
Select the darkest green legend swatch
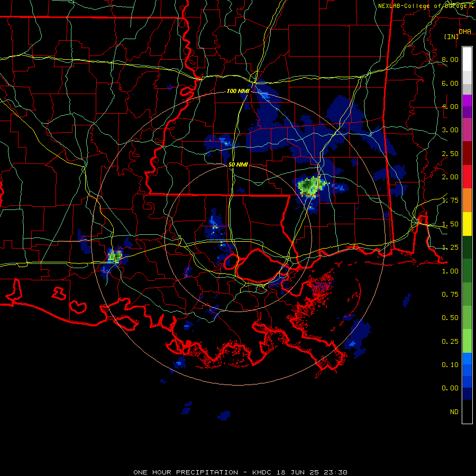pyautogui.click(x=467, y=247)
